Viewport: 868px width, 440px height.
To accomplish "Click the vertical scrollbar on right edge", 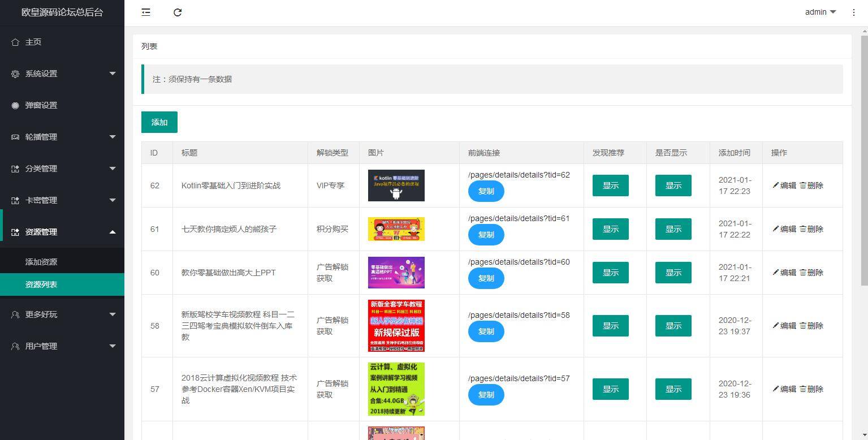I will coord(863,170).
